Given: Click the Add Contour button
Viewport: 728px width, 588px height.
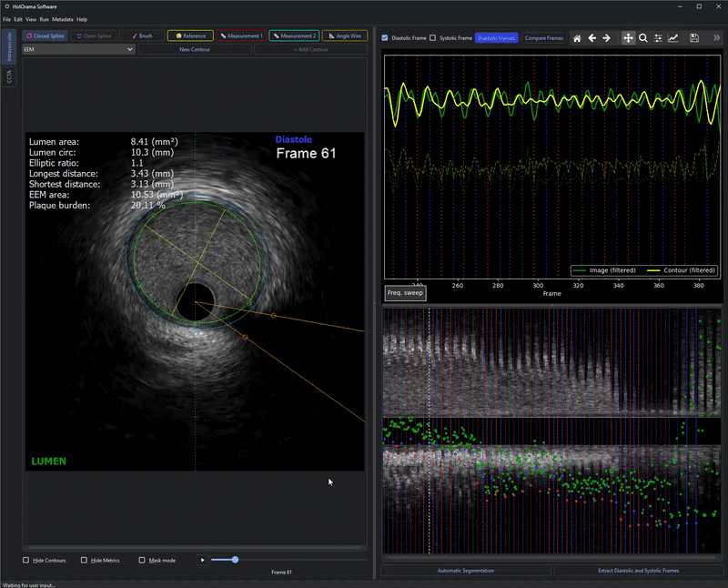Looking at the screenshot, I should (311, 49).
